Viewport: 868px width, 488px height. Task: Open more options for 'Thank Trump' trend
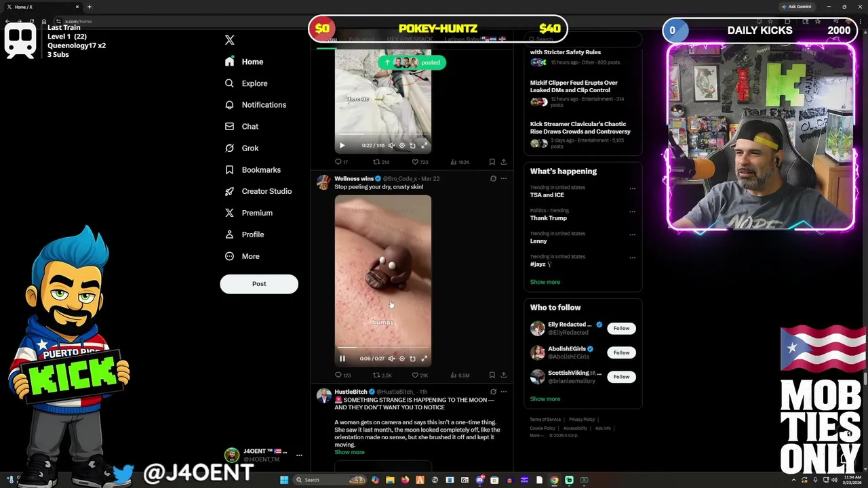click(x=632, y=211)
